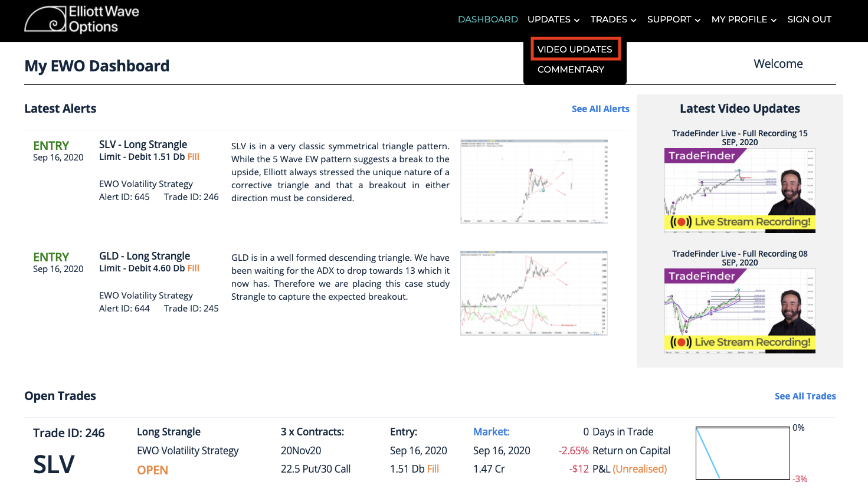Open the My Profile dropdown
The width and height of the screenshot is (868, 495).
click(744, 19)
